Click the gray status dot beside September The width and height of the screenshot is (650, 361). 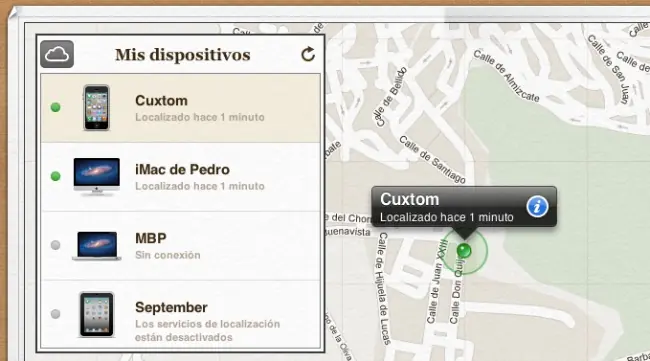click(x=56, y=314)
